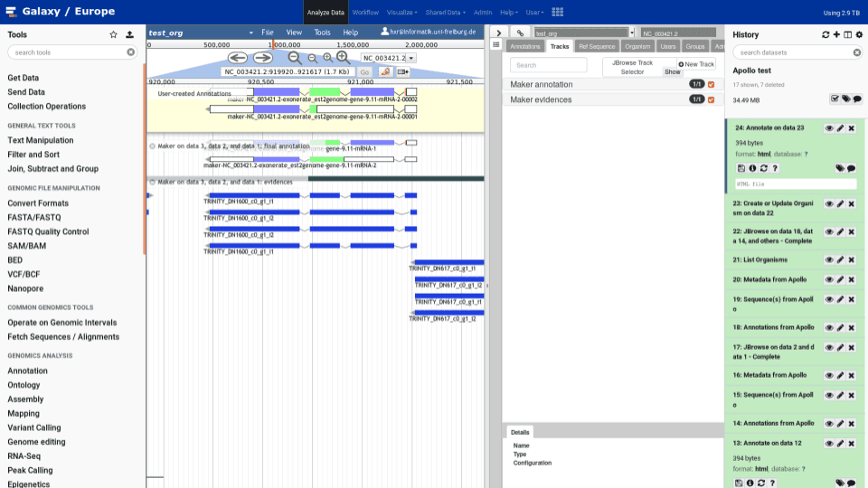Click the large zoom out magnifier
The image size is (868, 488).
click(x=295, y=58)
